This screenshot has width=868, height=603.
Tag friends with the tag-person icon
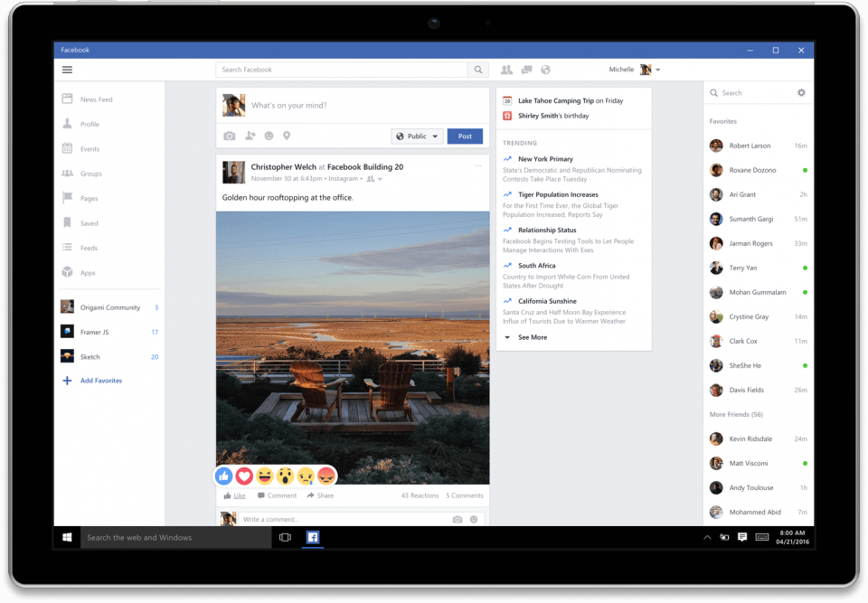250,136
